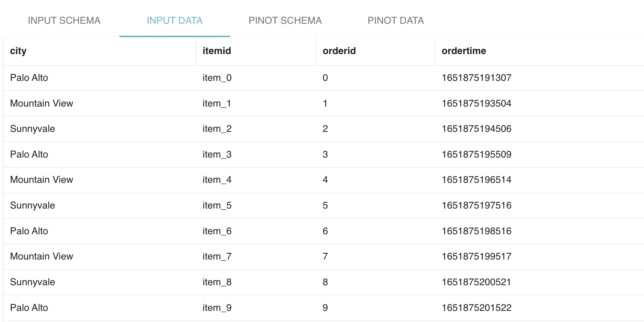Select the item_2 cell
Screen dimensions: 644x322
256,129
